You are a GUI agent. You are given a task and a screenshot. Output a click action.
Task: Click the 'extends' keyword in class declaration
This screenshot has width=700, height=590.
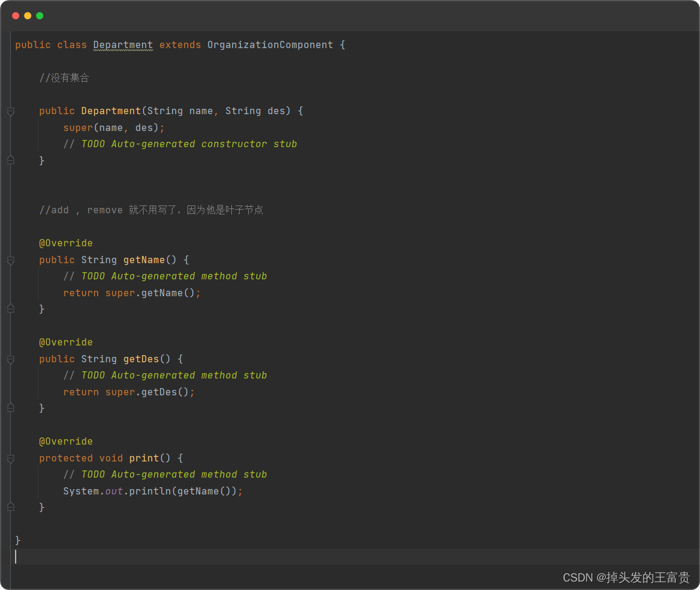pos(180,45)
